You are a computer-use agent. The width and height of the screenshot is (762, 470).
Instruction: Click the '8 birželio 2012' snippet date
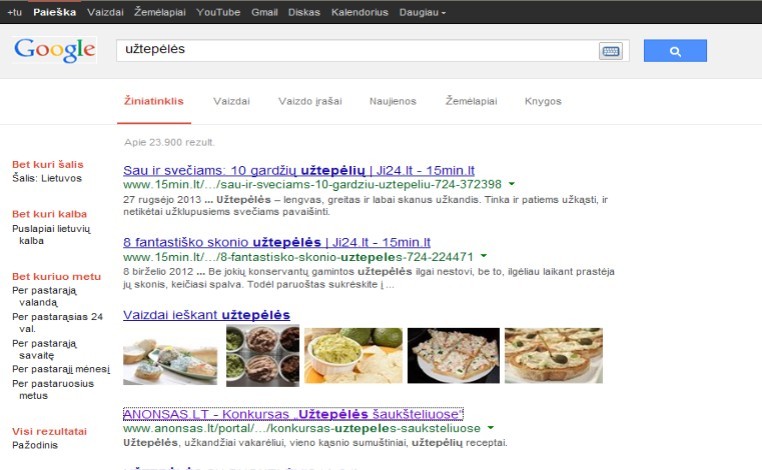(x=158, y=272)
